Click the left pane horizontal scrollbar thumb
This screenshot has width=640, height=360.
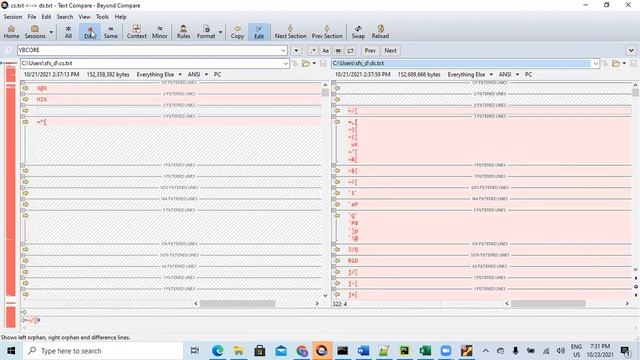tap(238, 303)
